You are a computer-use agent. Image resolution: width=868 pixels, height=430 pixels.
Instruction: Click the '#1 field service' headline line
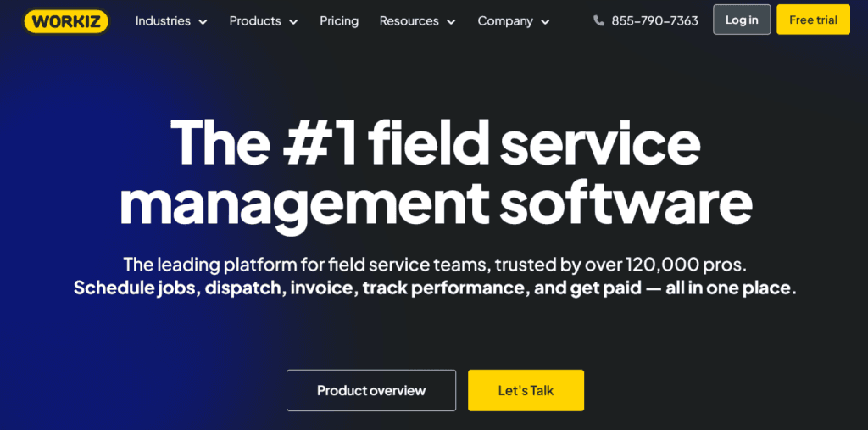point(435,142)
